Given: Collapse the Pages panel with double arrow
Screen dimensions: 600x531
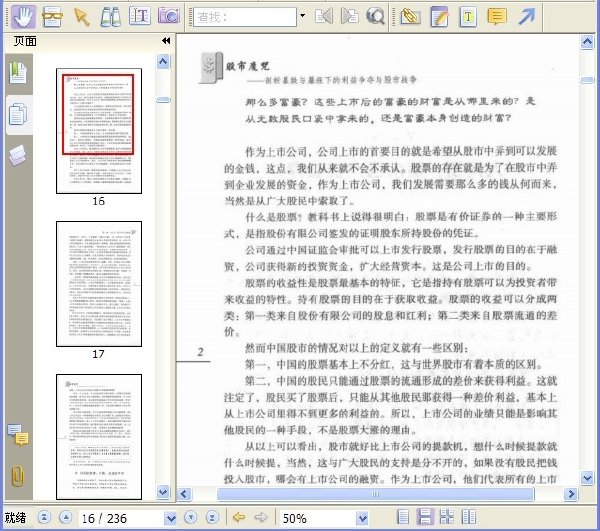Looking at the screenshot, I should click(x=166, y=41).
